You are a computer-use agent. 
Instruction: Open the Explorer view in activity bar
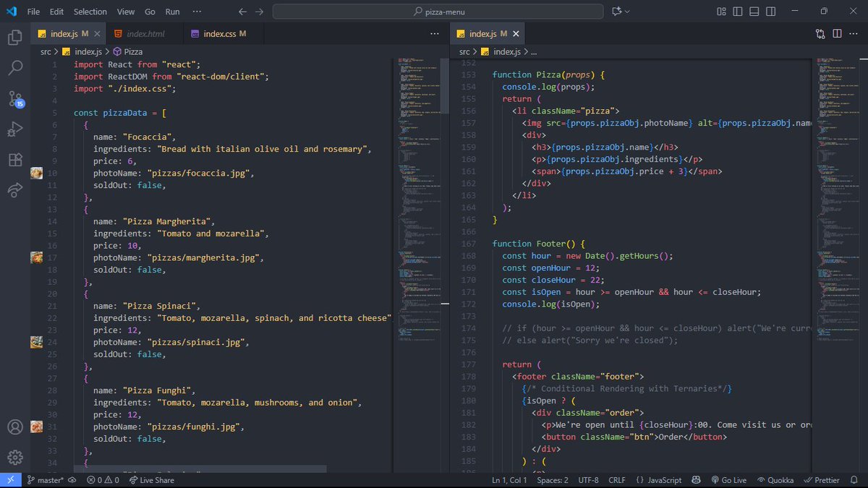[x=14, y=38]
